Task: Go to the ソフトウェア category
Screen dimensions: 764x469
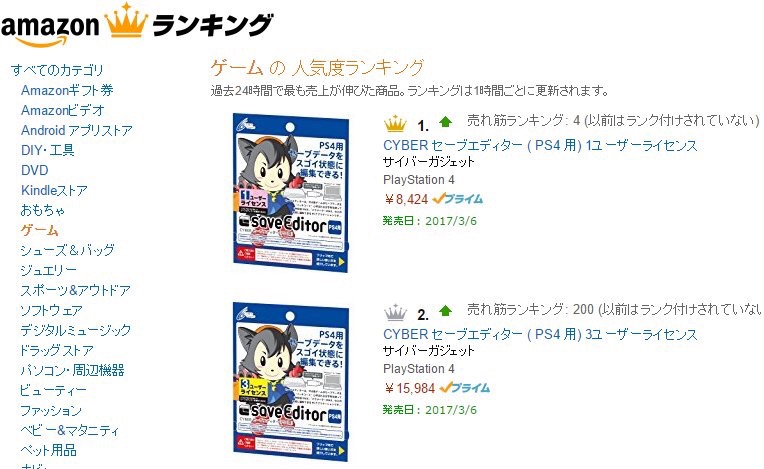Action: 51,310
